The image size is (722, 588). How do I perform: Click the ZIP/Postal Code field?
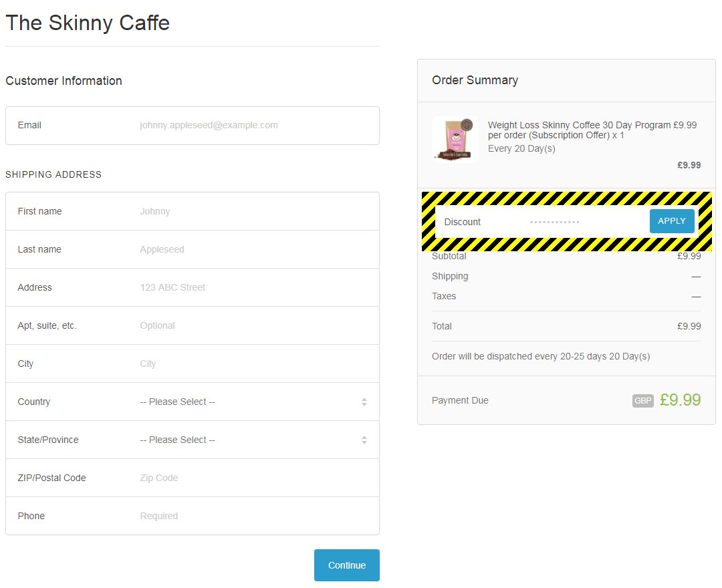254,478
